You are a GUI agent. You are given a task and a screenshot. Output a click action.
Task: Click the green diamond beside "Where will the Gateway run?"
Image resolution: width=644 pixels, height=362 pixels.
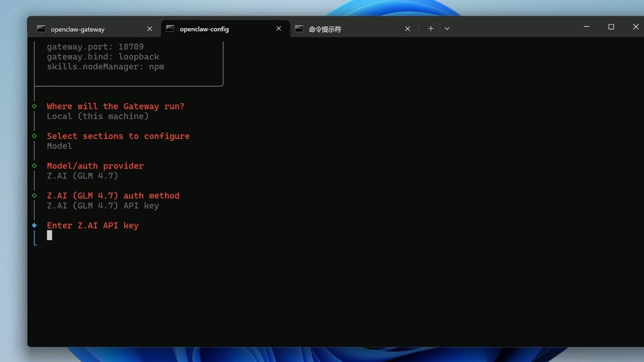(x=34, y=106)
